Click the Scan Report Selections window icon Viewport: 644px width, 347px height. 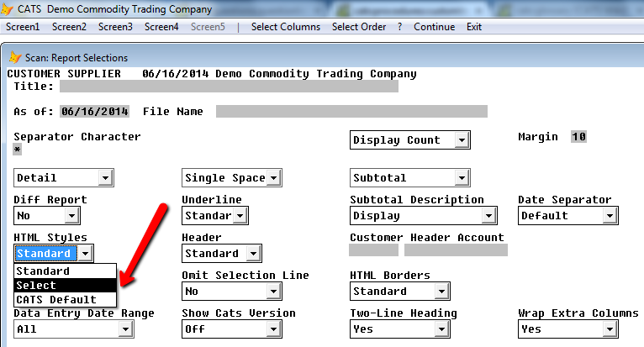click(x=15, y=57)
